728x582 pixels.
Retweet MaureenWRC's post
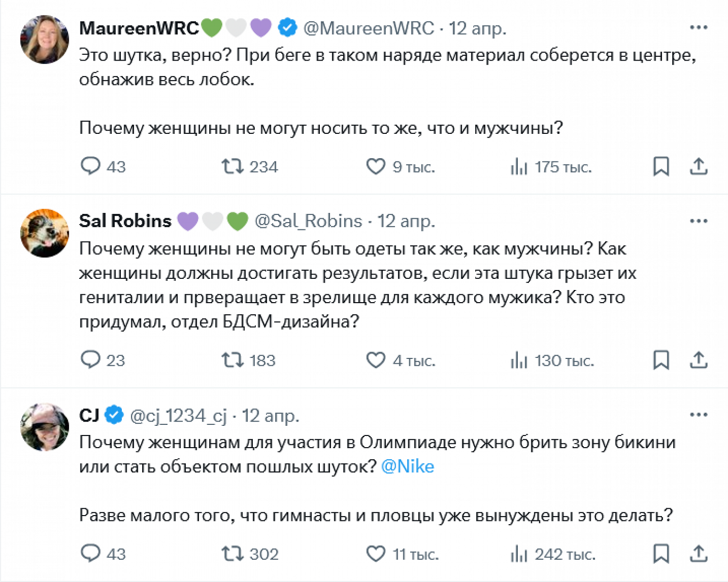tap(232, 166)
